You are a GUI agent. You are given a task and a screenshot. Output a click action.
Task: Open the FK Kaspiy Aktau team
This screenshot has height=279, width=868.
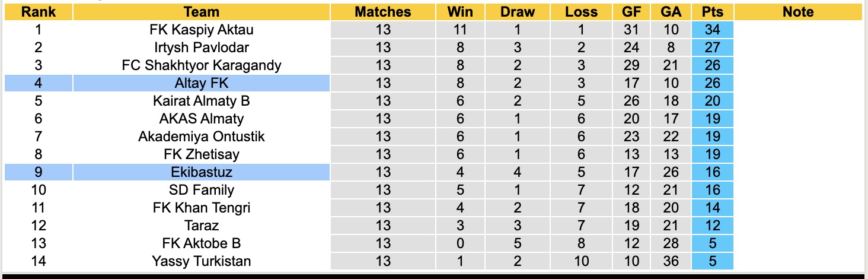(x=202, y=30)
